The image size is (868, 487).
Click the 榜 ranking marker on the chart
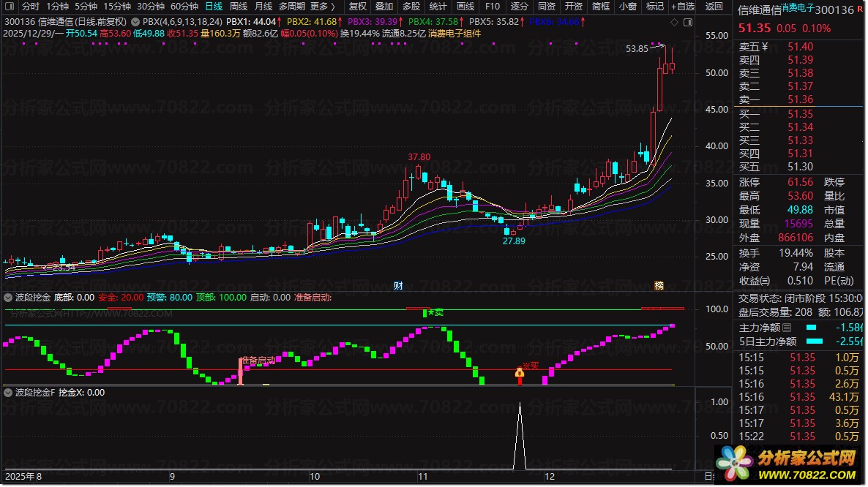tap(659, 285)
